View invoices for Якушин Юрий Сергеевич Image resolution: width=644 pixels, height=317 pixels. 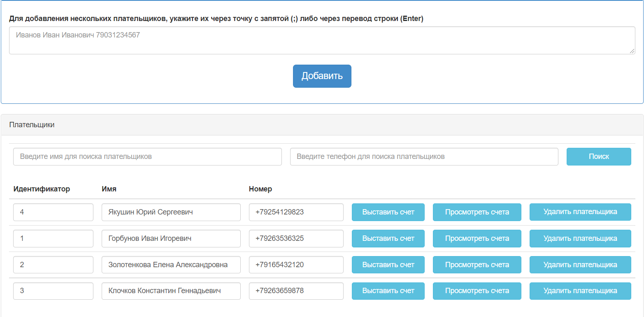[x=477, y=212]
